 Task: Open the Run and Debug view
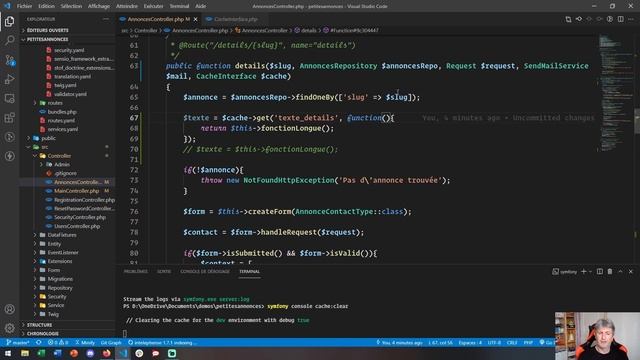click(x=9, y=79)
